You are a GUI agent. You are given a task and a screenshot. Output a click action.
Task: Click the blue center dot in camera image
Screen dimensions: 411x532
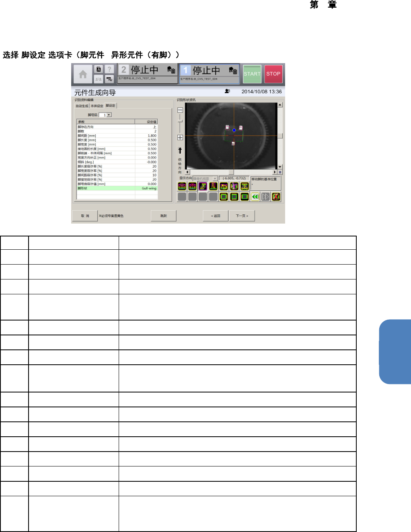(234, 130)
